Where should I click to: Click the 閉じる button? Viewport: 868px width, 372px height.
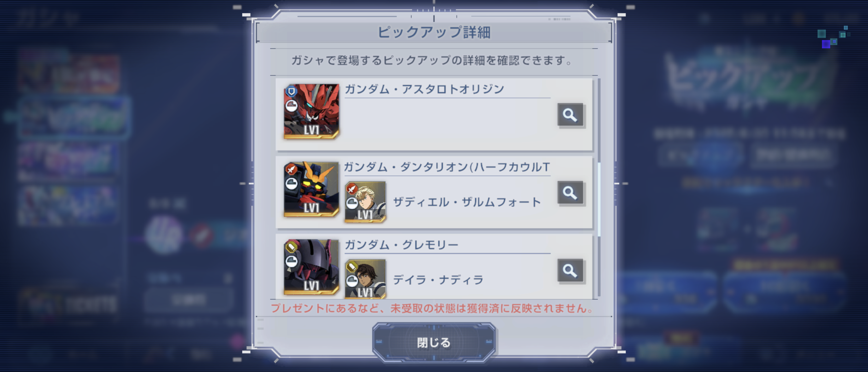click(x=434, y=342)
